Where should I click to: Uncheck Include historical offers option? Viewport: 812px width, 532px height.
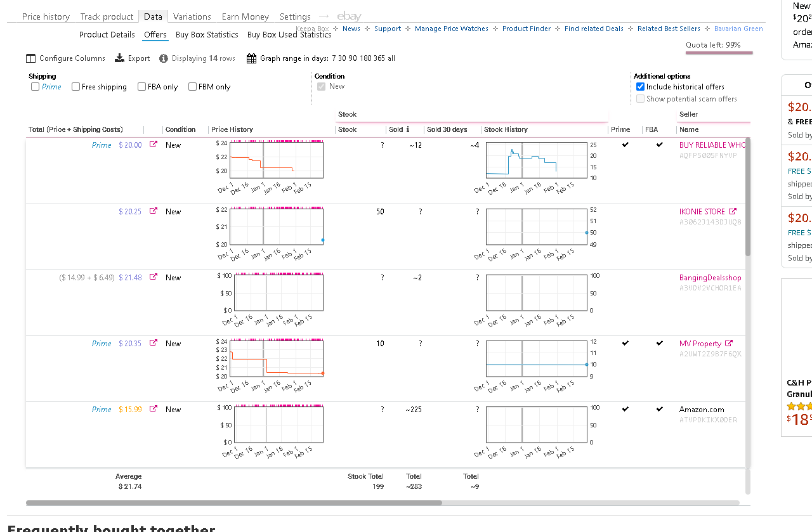[640, 87]
